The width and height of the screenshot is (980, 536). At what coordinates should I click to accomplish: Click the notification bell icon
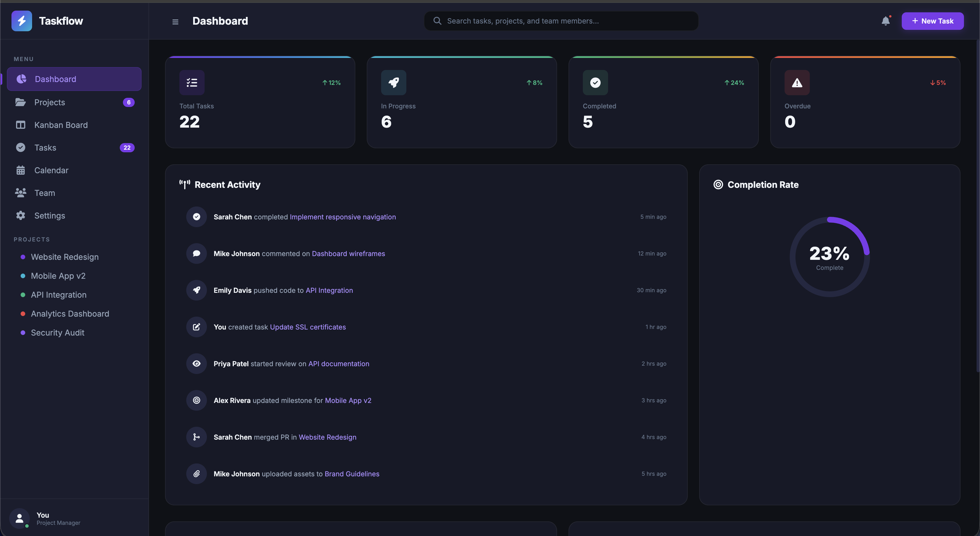[x=885, y=21]
